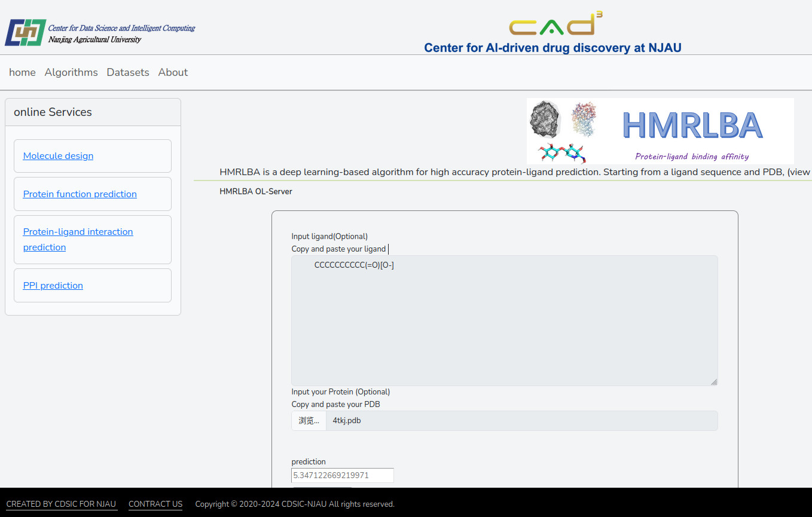Open the PPI prediction link
812x517 pixels.
[53, 286]
